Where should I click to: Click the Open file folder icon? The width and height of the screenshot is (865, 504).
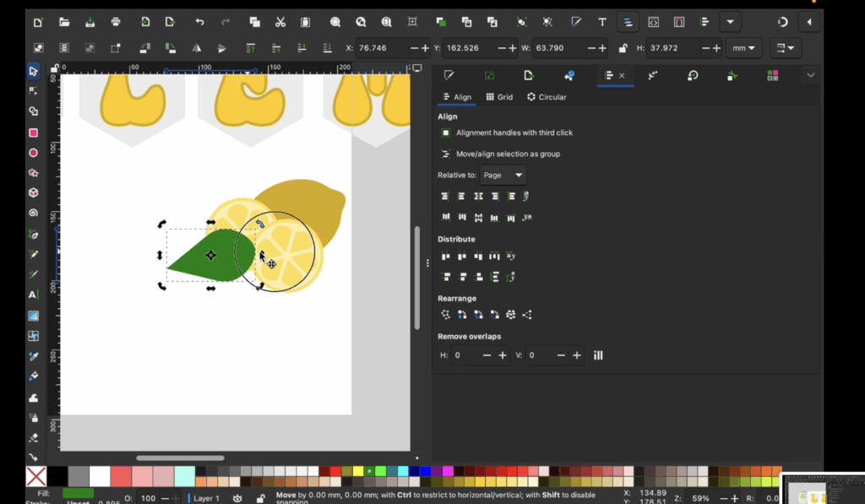tap(64, 22)
